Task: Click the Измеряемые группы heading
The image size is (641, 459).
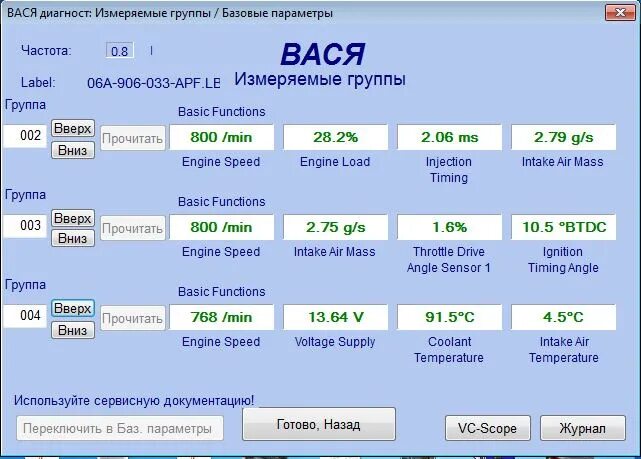Action: (320, 79)
